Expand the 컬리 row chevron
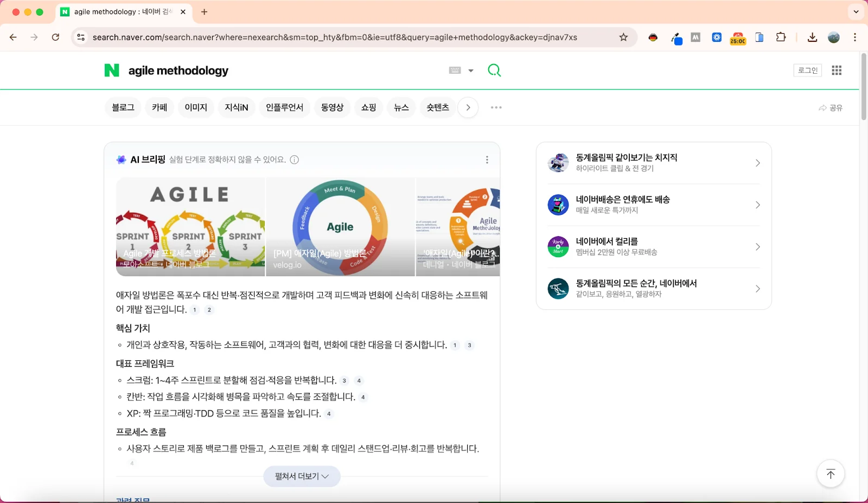Screen dimensions: 868x503 click(x=758, y=247)
